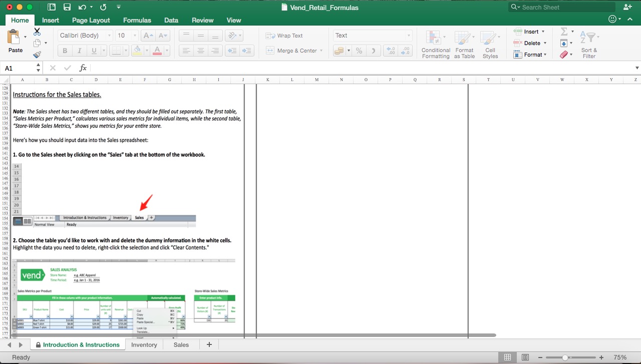Click the Clear eraser icon
Viewport: 641px width, 364px height.
564,54
